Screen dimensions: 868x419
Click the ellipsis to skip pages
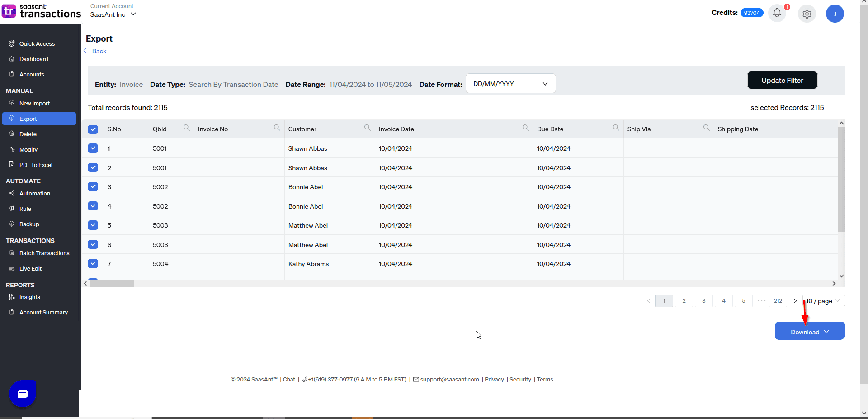click(761, 300)
